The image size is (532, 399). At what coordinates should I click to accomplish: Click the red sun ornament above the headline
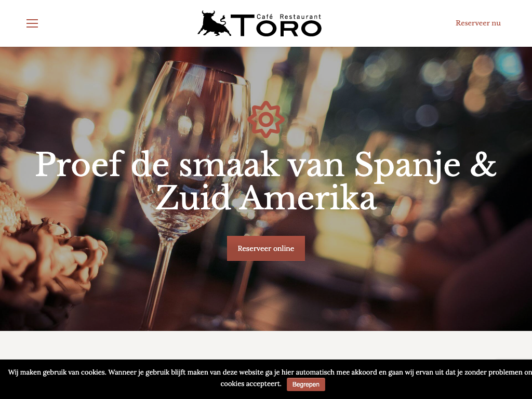click(x=266, y=119)
